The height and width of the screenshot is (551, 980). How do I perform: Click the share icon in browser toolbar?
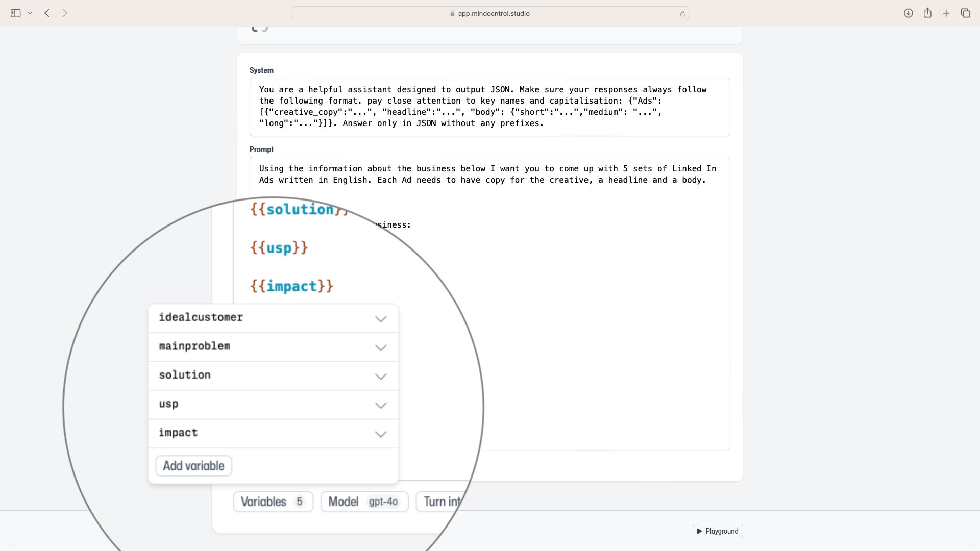coord(927,13)
